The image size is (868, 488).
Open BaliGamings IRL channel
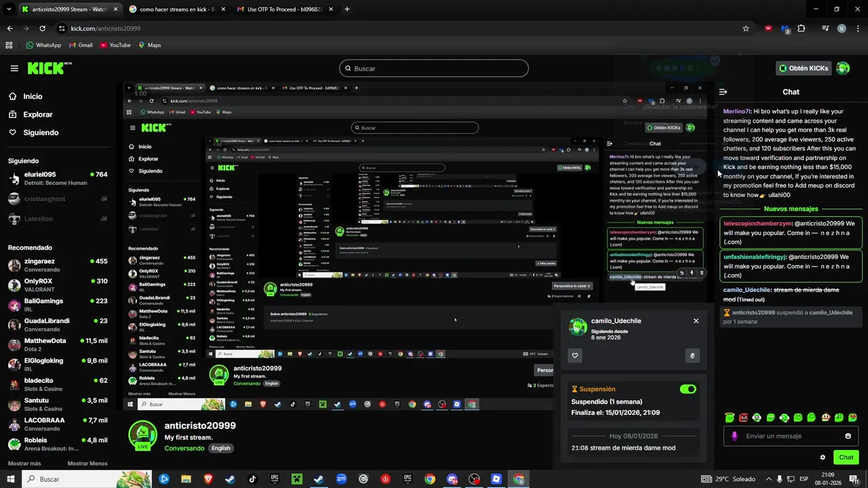(x=58, y=304)
